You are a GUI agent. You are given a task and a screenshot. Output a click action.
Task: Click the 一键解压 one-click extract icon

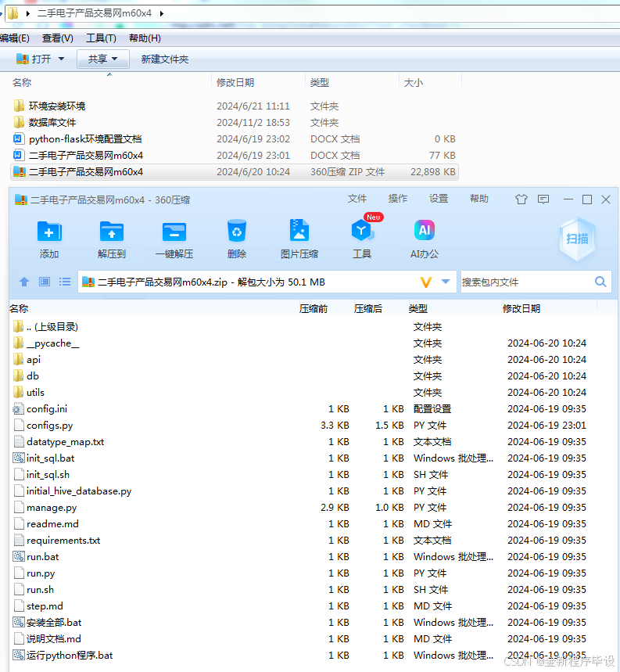click(174, 232)
